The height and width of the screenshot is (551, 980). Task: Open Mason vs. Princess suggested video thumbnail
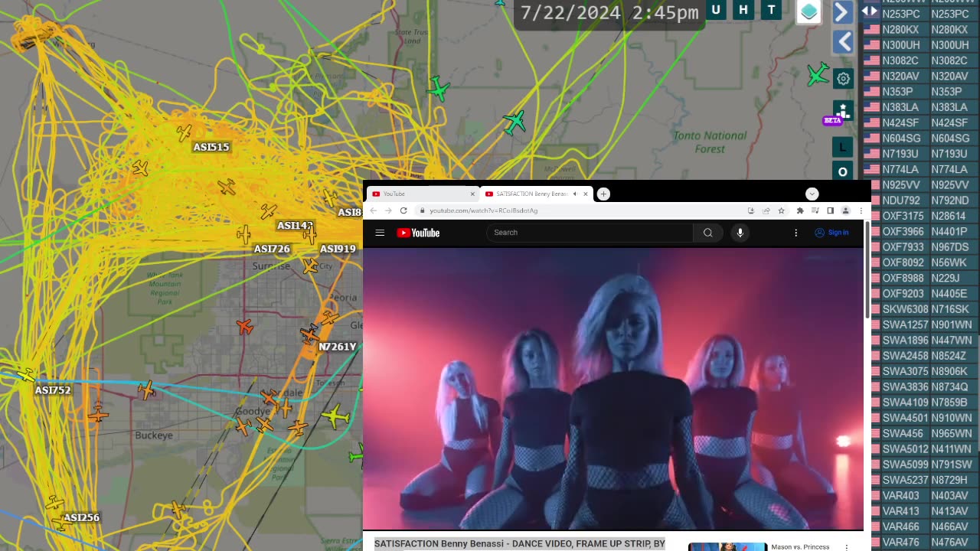click(727, 546)
